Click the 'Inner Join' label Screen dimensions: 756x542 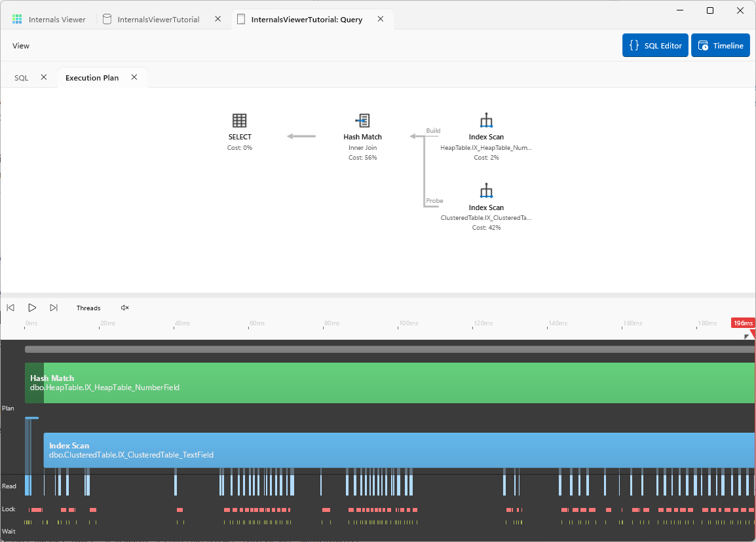[362, 148]
